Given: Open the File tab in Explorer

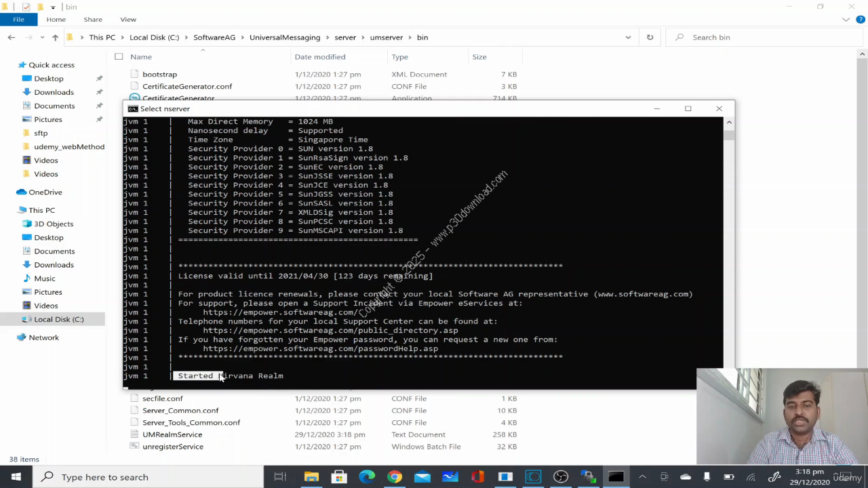Looking at the screenshot, I should [18, 19].
